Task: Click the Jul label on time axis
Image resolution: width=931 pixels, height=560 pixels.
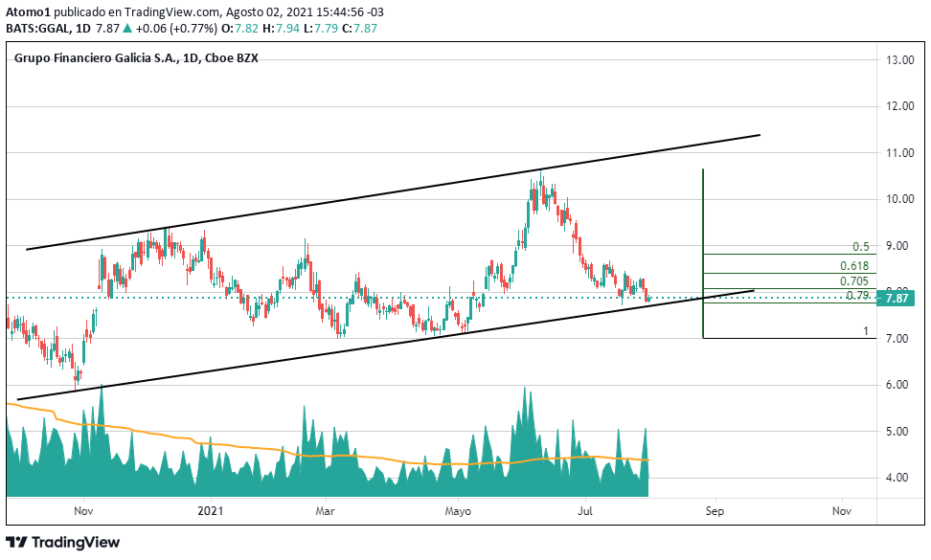Action: [x=586, y=511]
